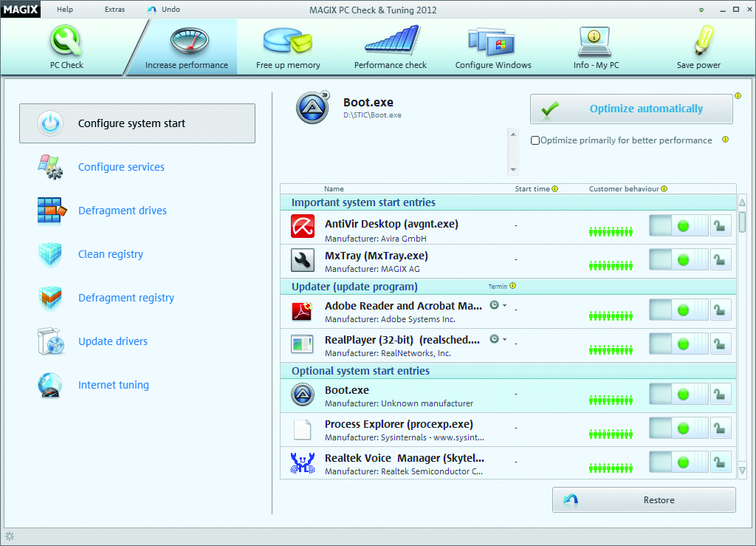Open the Performance check bar-chart icon

[x=393, y=40]
